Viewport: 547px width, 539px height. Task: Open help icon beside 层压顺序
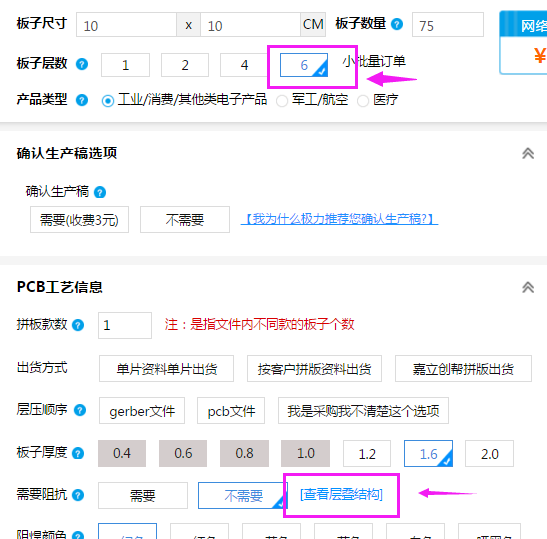[x=80, y=410]
